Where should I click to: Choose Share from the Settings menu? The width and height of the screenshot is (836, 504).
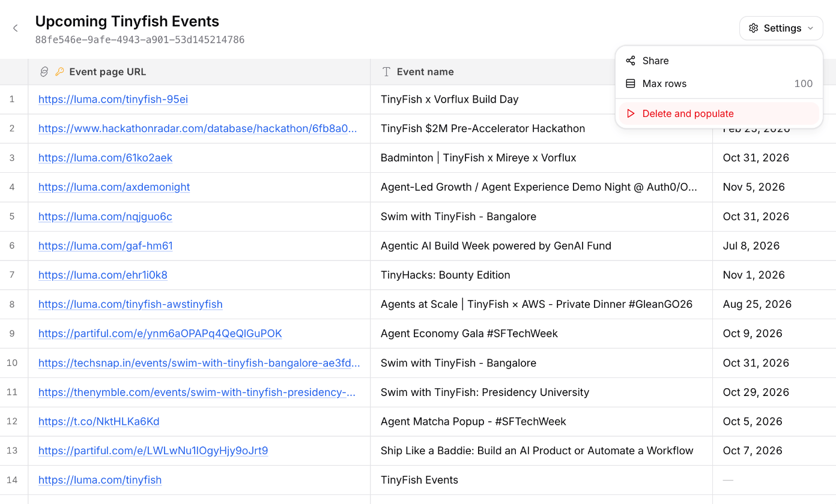coord(719,61)
